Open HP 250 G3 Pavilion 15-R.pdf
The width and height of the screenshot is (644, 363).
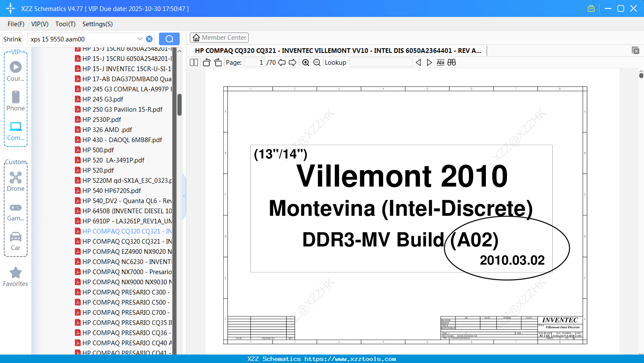click(x=118, y=109)
